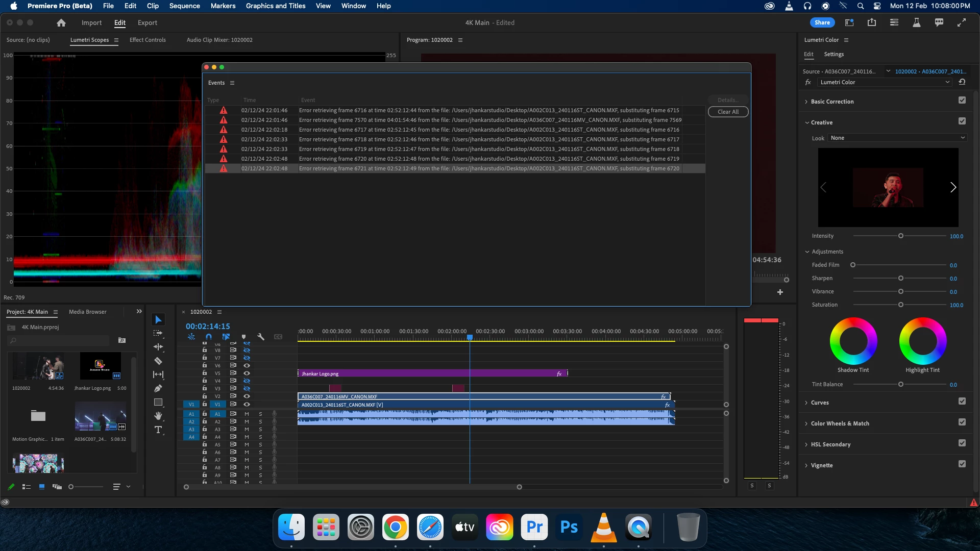The width and height of the screenshot is (980, 551).
Task: Open timeline display settings wrench
Action: [x=261, y=337]
